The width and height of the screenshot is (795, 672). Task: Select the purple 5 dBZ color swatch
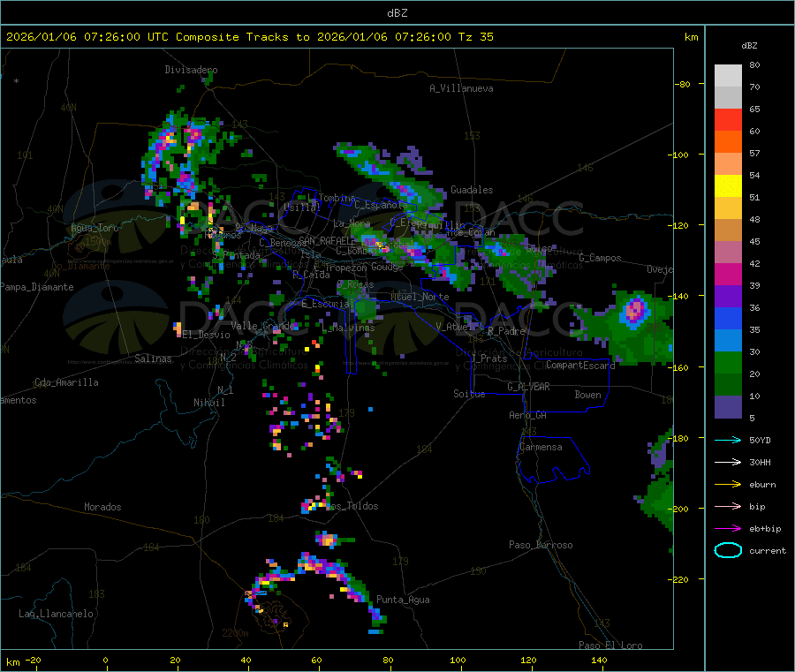coord(728,406)
